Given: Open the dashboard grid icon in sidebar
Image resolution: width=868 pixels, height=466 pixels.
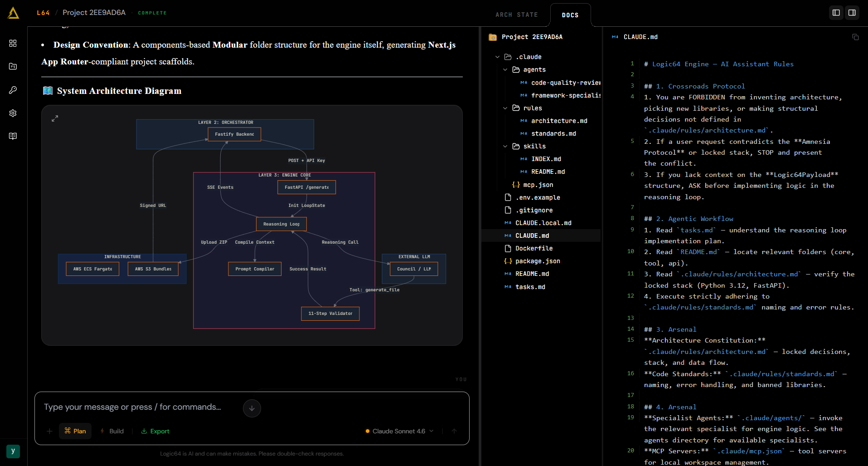Looking at the screenshot, I should tap(13, 43).
